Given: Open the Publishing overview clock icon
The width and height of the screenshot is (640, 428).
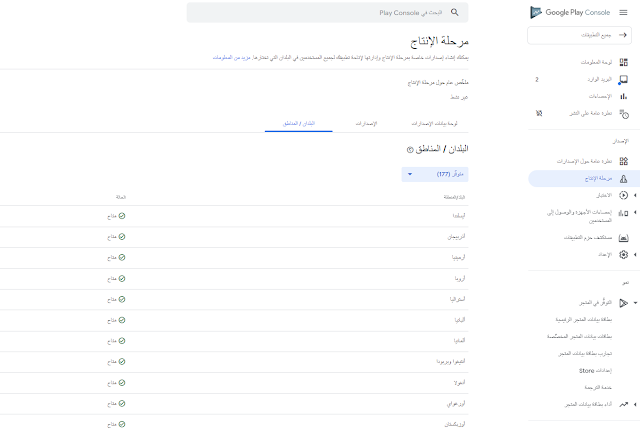Looking at the screenshot, I should pyautogui.click(x=624, y=114).
